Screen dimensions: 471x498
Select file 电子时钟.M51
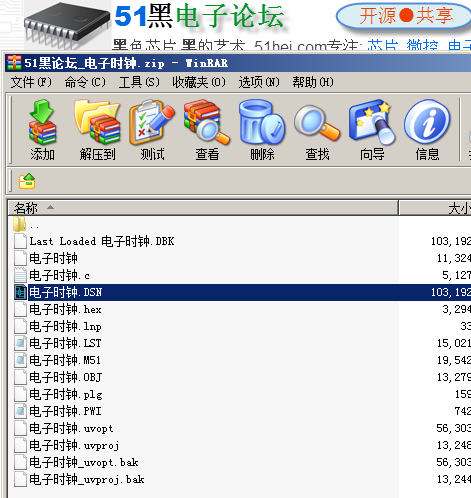coord(65,360)
